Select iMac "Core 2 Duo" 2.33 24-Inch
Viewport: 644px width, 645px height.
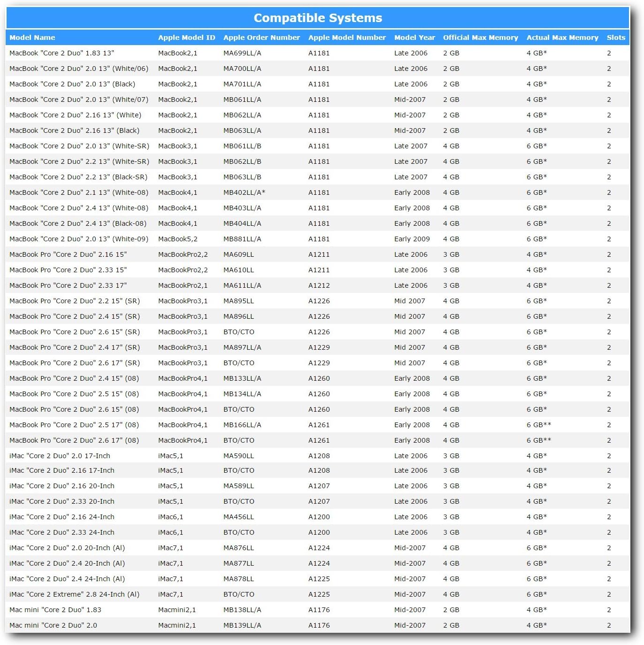[62, 532]
